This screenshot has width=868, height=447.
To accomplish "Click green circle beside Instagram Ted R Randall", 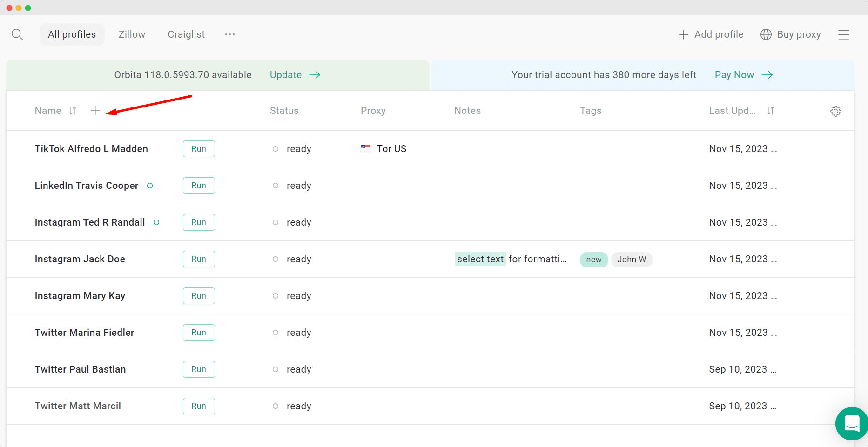I will 156,222.
